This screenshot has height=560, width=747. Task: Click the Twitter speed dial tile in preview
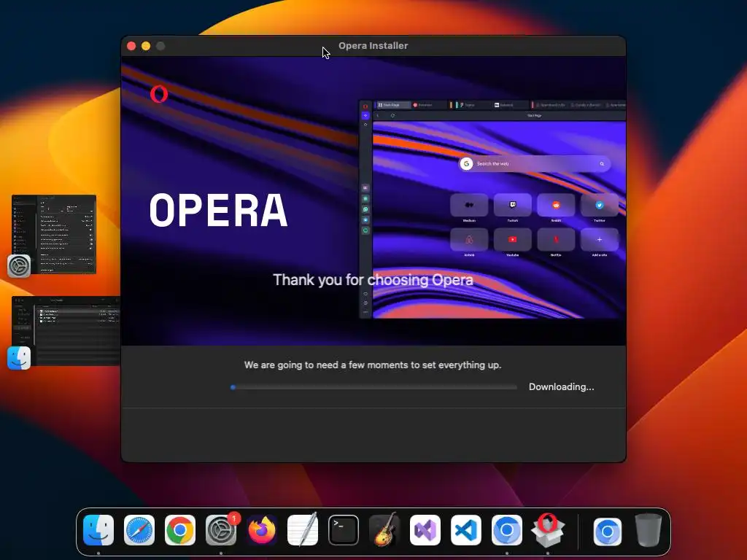tap(600, 205)
